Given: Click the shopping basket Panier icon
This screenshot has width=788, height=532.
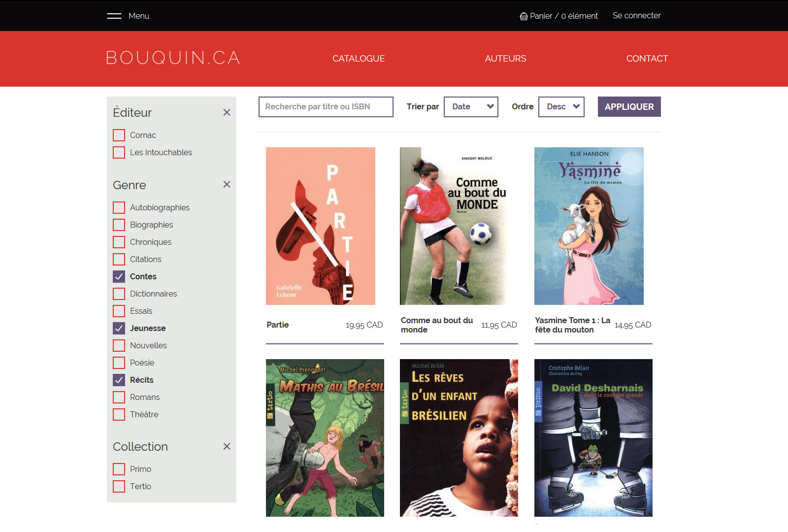Looking at the screenshot, I should point(524,16).
